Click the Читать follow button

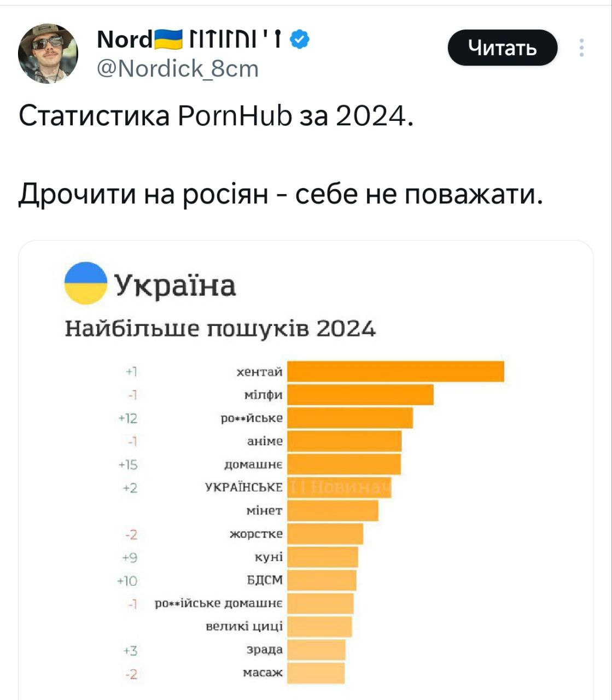point(503,48)
